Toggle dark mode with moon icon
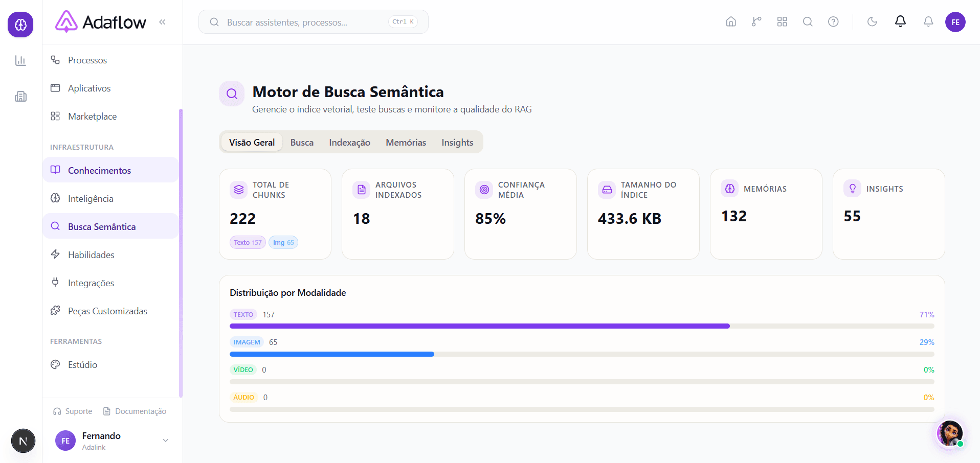The height and width of the screenshot is (463, 980). click(872, 21)
